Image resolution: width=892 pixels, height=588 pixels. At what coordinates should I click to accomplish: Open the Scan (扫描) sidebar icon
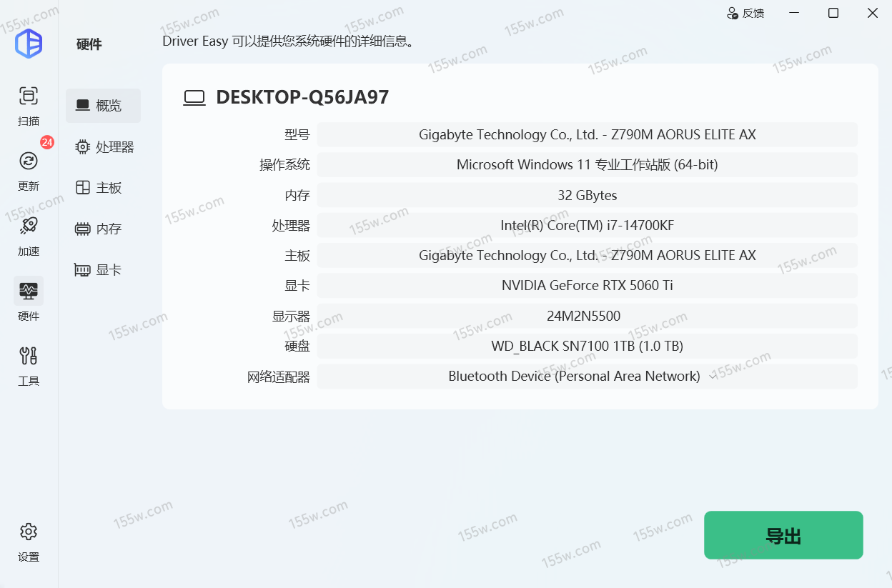coord(29,96)
